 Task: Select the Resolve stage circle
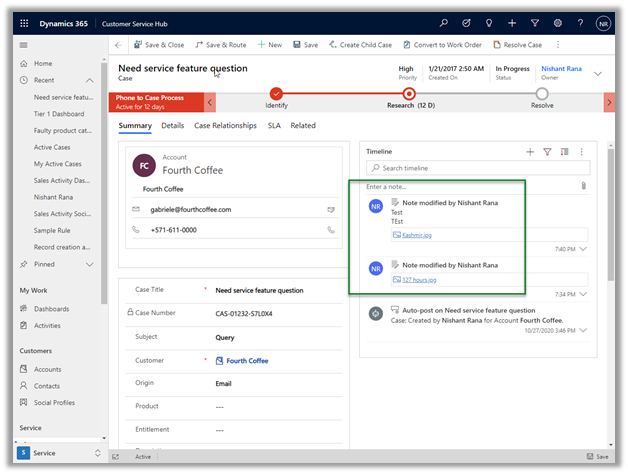[542, 94]
